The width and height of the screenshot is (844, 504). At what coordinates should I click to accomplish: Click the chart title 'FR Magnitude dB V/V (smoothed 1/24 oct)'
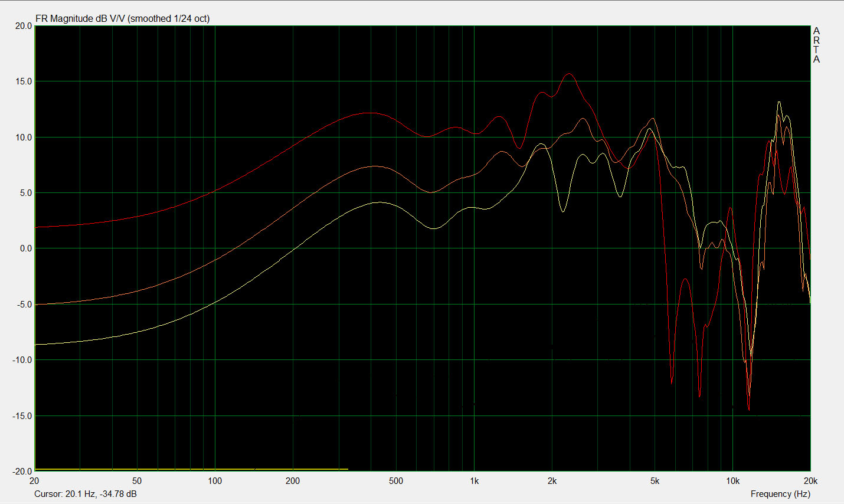(123, 18)
